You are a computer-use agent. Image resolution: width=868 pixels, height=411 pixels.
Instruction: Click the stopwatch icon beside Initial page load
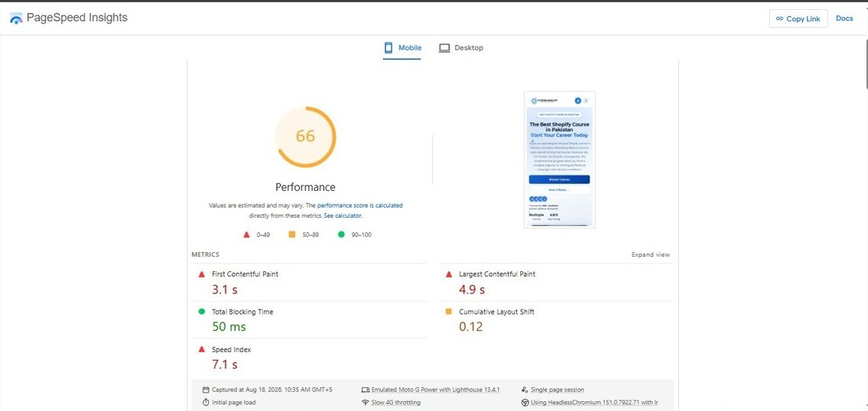pyautogui.click(x=206, y=403)
